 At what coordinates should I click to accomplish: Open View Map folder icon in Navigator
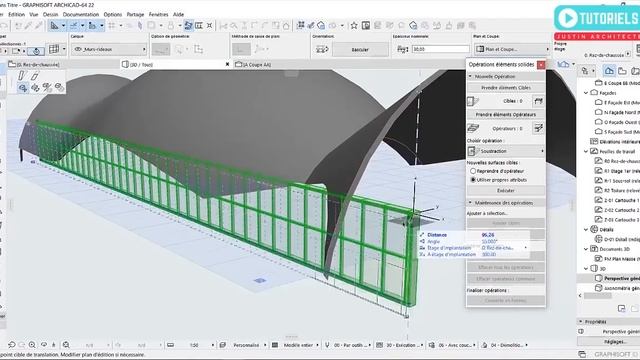coord(622,71)
